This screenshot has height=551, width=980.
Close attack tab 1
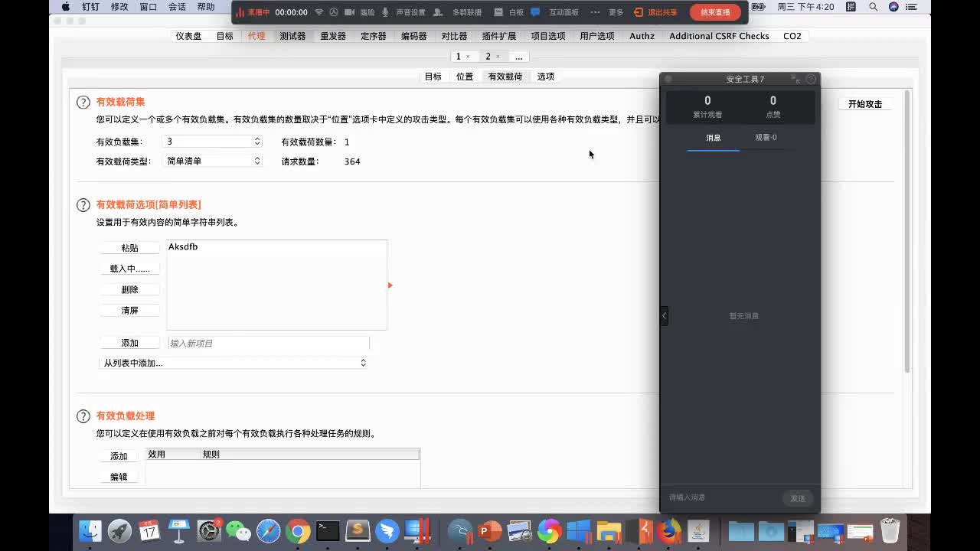(x=468, y=57)
